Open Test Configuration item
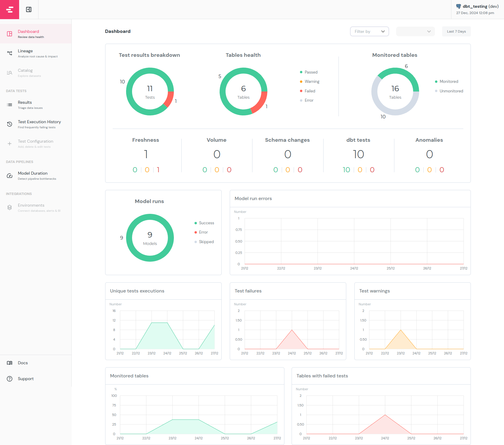 pyautogui.click(x=36, y=144)
